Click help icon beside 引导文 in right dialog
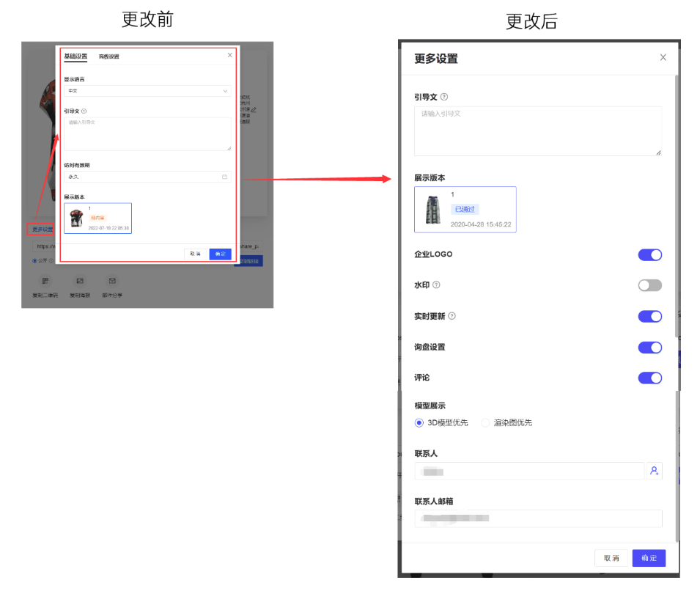Image resolution: width=700 pixels, height=591 pixels. [444, 97]
